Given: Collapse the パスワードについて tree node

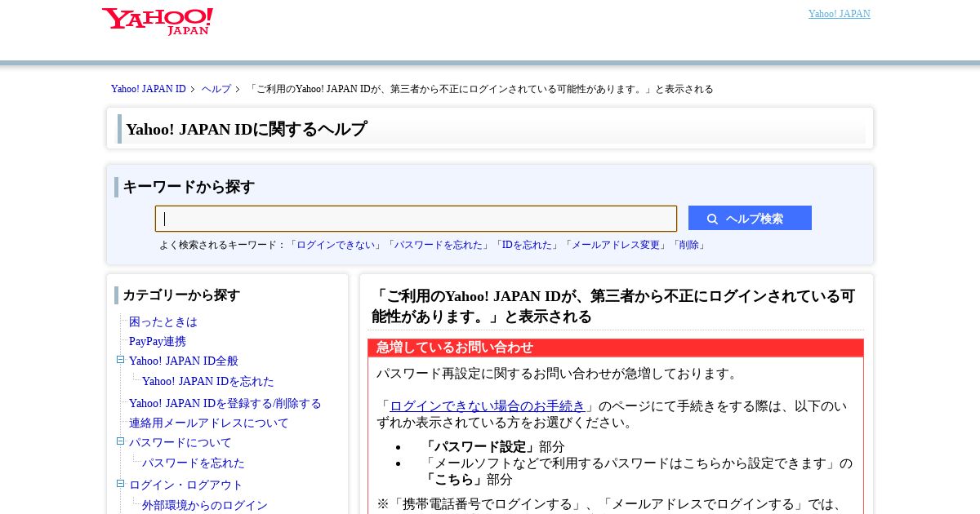Looking at the screenshot, I should [x=120, y=441].
